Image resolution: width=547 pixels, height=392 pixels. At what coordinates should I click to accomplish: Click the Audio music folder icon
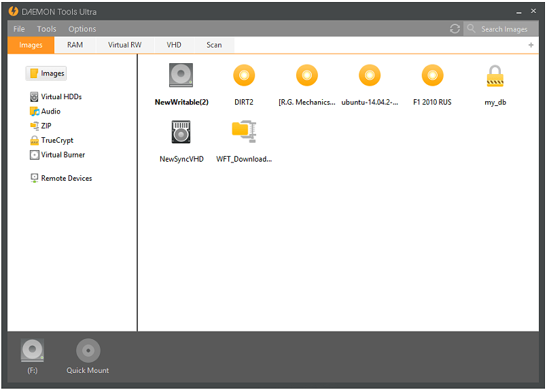pos(34,111)
